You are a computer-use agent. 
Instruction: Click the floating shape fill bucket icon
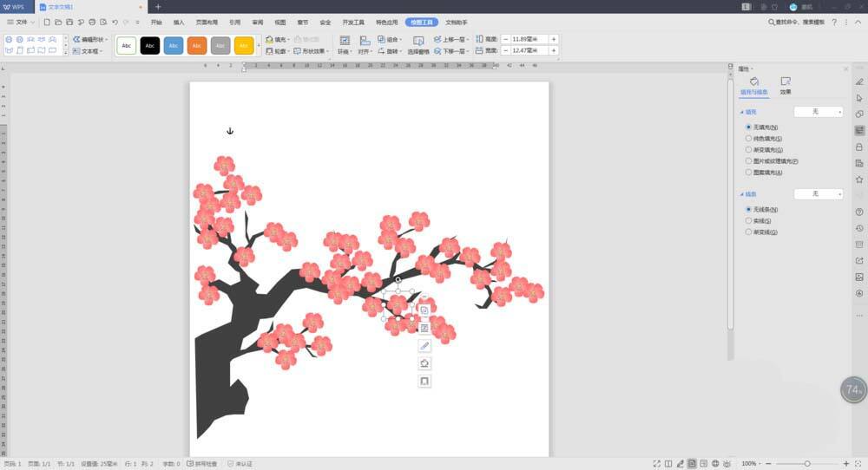click(424, 363)
